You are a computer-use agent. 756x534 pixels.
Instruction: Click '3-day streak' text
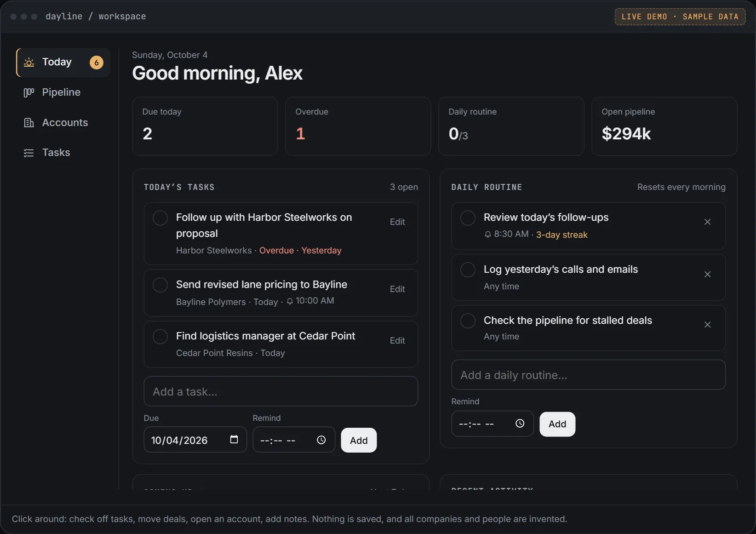pos(562,235)
